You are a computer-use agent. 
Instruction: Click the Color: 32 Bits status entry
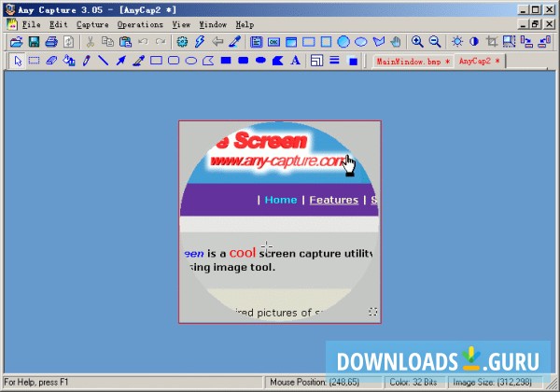(413, 383)
